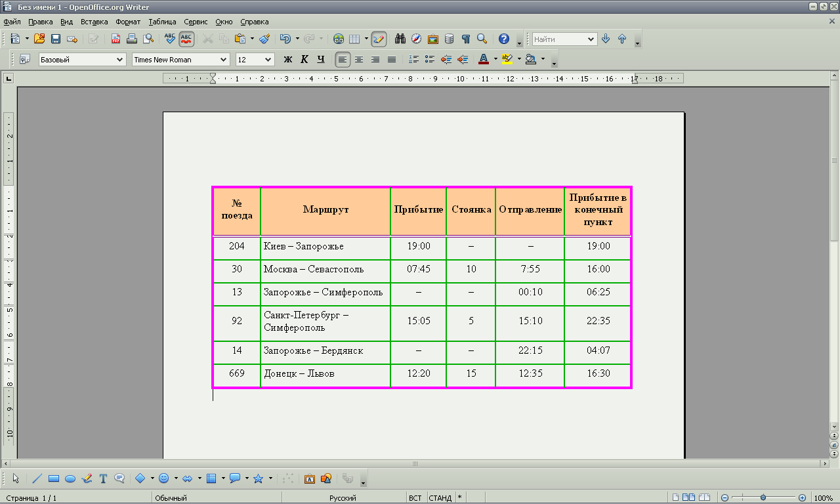The height and width of the screenshot is (504, 840).
Task: Select the Ellipse drawing tool
Action: [x=70, y=479]
